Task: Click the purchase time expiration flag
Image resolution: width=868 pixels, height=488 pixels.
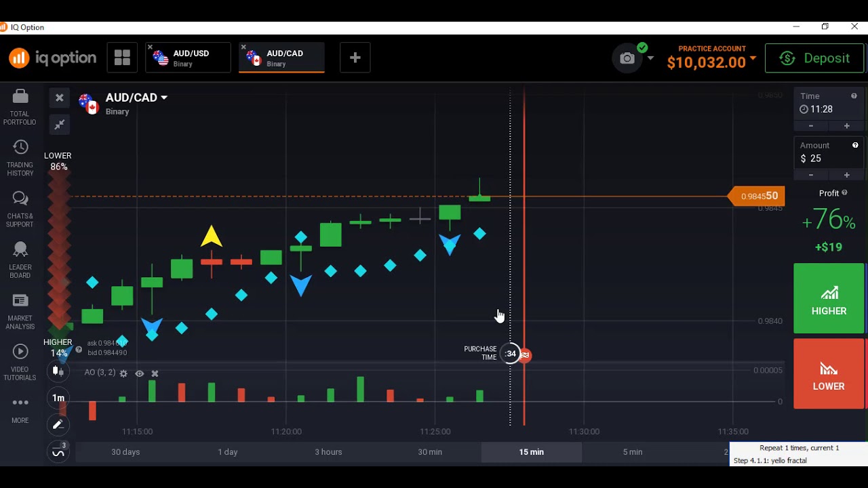Action: tap(525, 354)
